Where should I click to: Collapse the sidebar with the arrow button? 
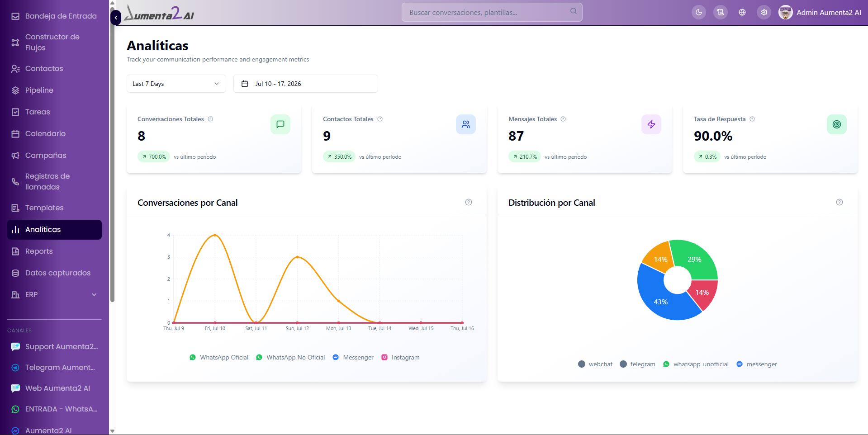116,18
